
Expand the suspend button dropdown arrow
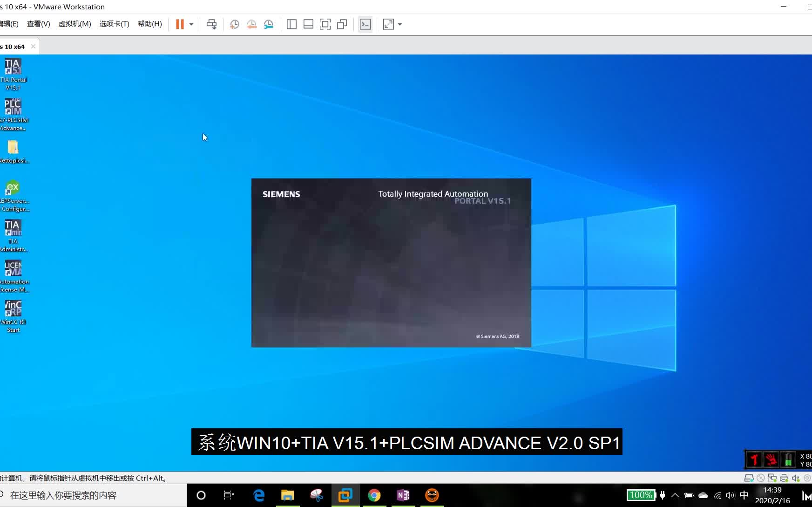192,24
